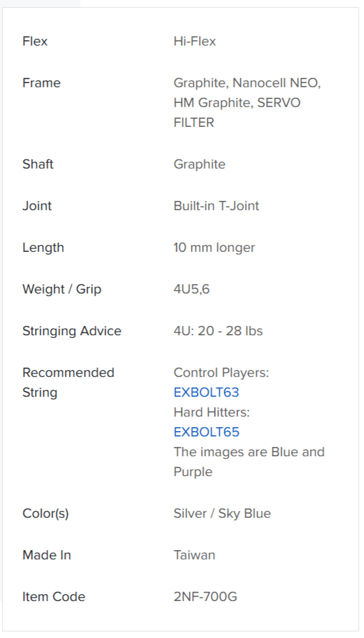
Task: Select the Flex row label
Action: point(35,41)
